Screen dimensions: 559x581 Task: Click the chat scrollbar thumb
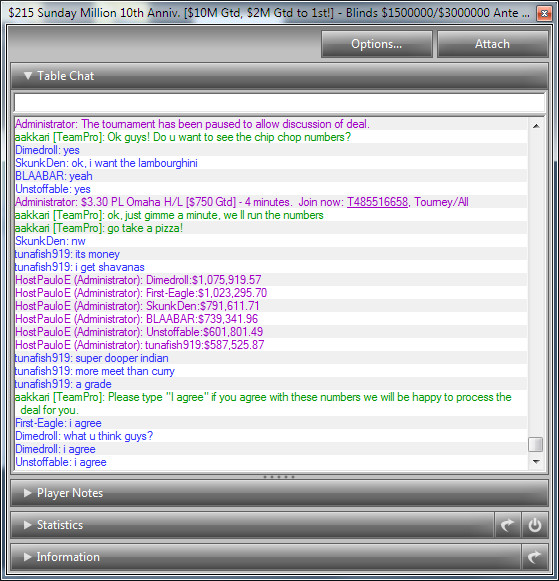point(536,445)
